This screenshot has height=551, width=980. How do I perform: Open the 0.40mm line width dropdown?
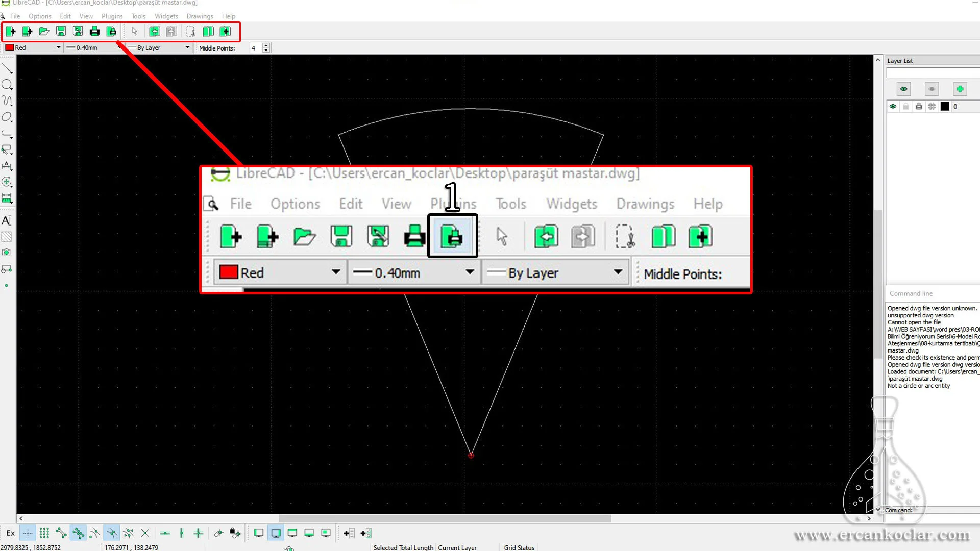(x=94, y=47)
